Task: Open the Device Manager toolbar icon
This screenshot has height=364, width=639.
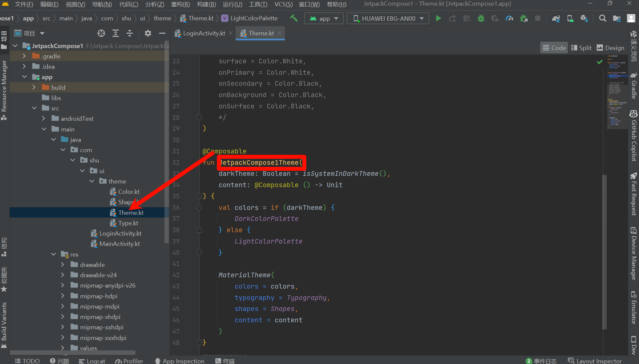Action: (570, 18)
